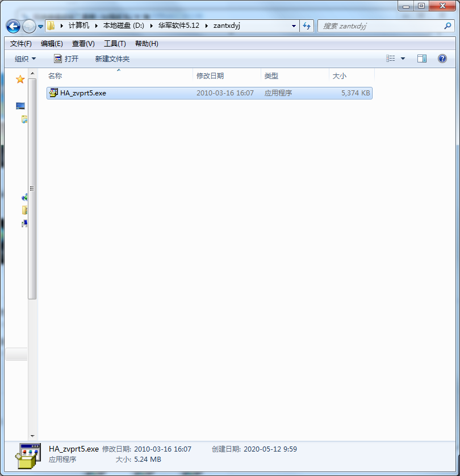Click the 5,374 KB size cell
The width and height of the screenshot is (460, 476).
356,93
